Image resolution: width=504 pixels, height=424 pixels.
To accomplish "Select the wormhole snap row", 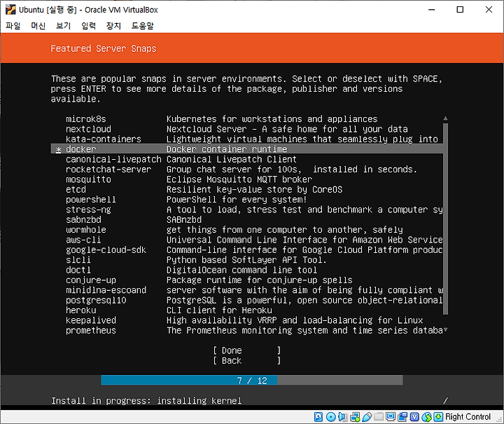I will point(247,230).
